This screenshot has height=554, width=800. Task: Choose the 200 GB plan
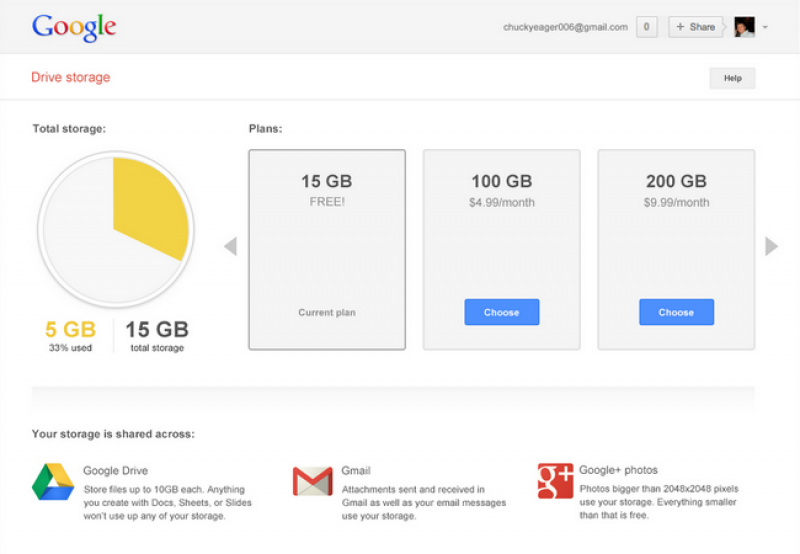tap(676, 312)
